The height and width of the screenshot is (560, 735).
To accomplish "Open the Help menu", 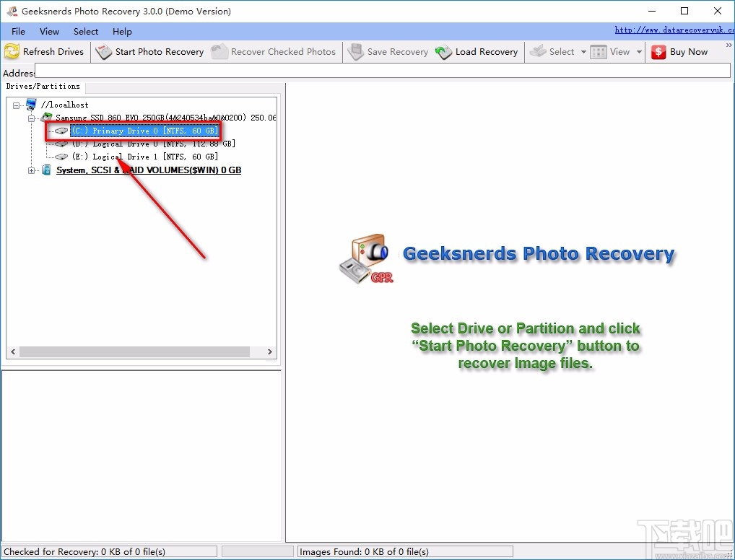I will pos(122,32).
